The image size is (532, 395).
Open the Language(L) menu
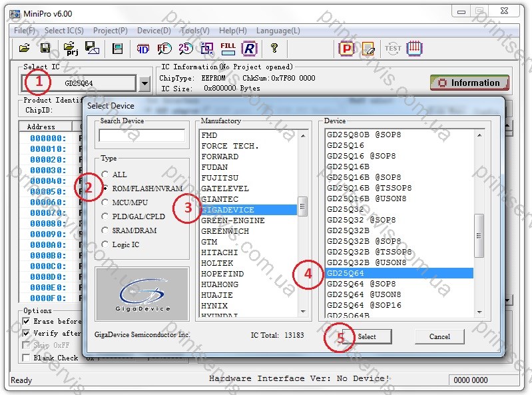278,31
